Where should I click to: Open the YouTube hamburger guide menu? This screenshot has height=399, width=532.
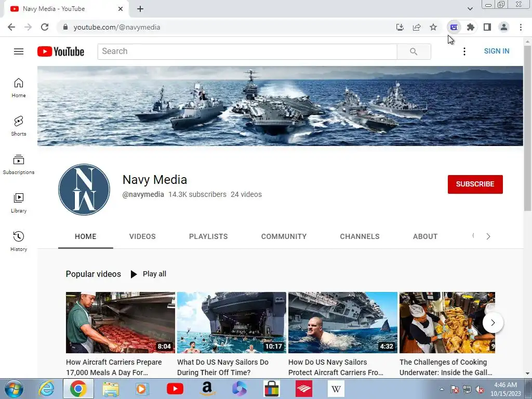pos(19,51)
